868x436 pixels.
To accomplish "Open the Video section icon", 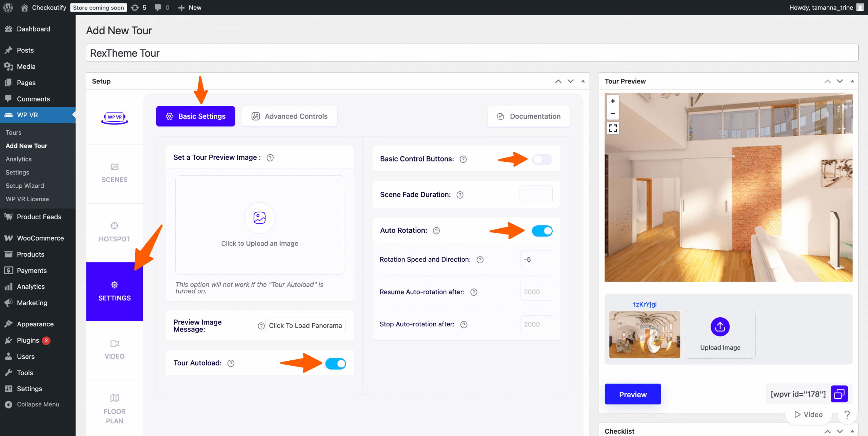I will [x=114, y=343].
